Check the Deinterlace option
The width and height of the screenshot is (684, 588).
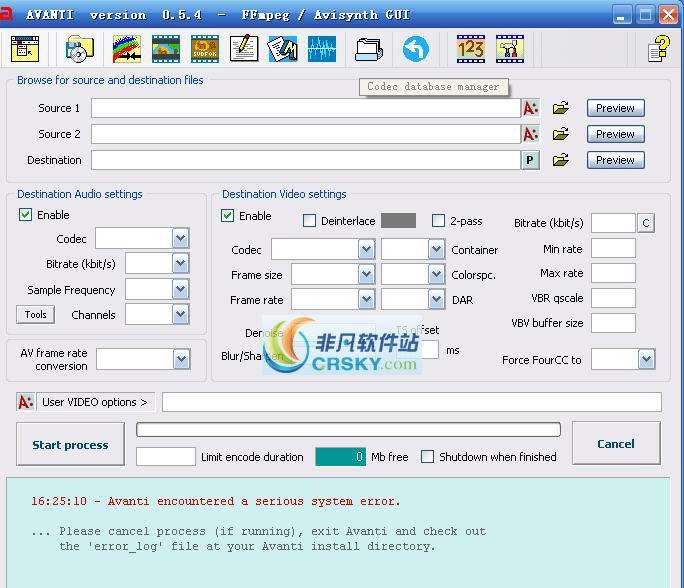coord(309,221)
